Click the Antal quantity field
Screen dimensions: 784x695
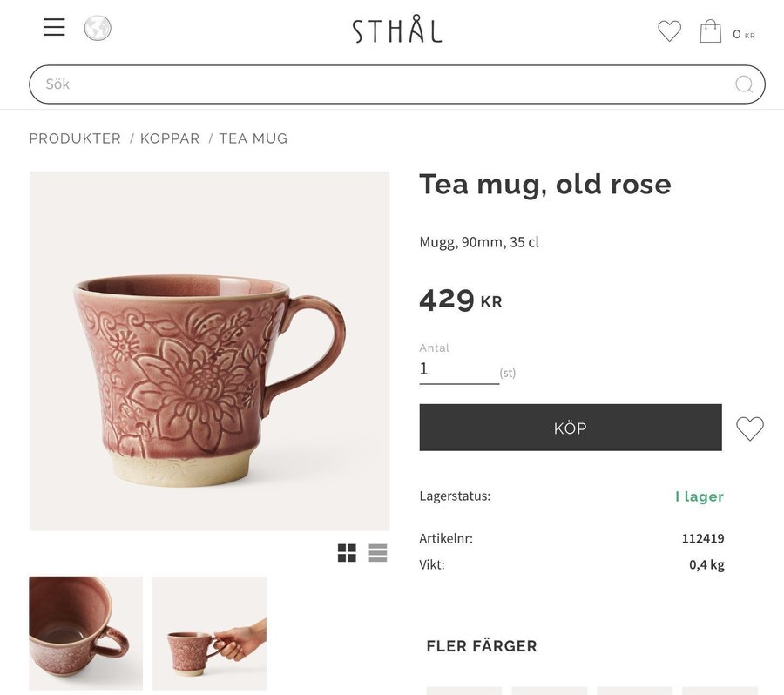(x=458, y=369)
